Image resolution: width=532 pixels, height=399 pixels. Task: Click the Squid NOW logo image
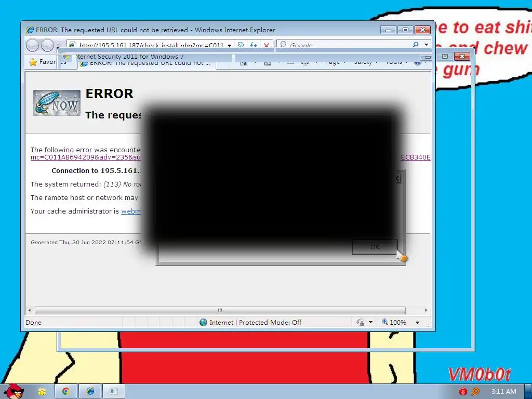(57, 103)
